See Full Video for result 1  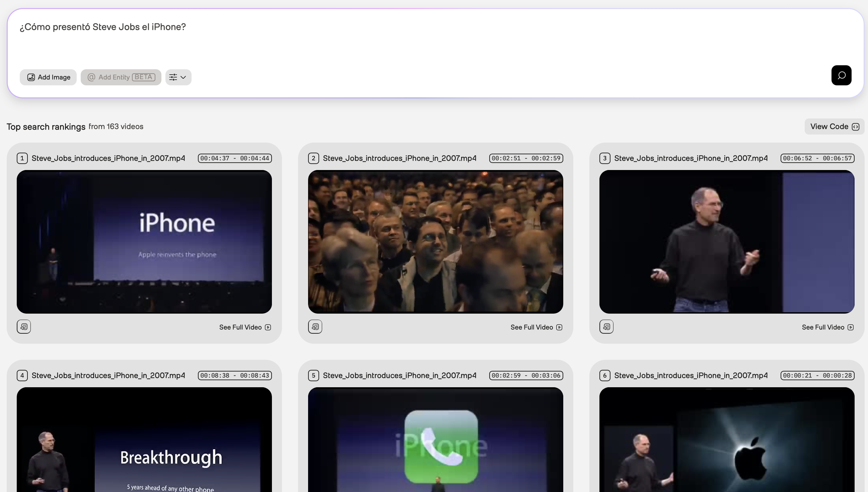[245, 327]
